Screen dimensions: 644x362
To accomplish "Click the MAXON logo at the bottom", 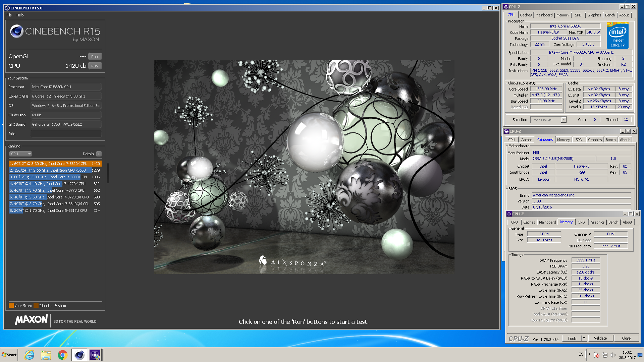I will point(32,320).
